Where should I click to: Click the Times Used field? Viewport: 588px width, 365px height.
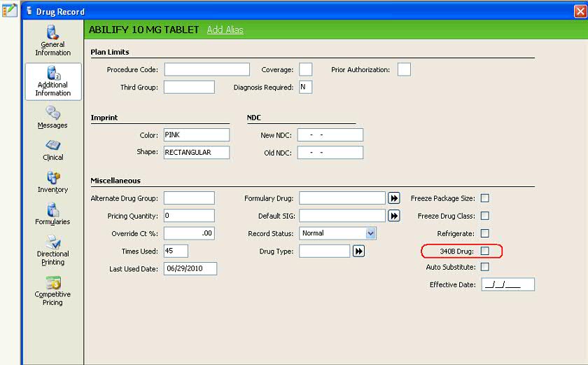176,251
